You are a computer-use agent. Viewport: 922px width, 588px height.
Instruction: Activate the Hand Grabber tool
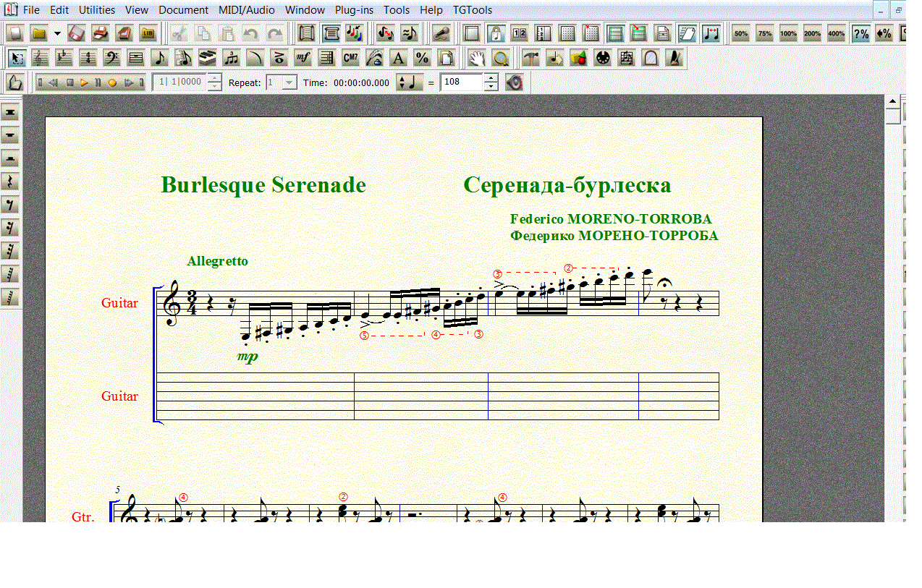[x=475, y=59]
